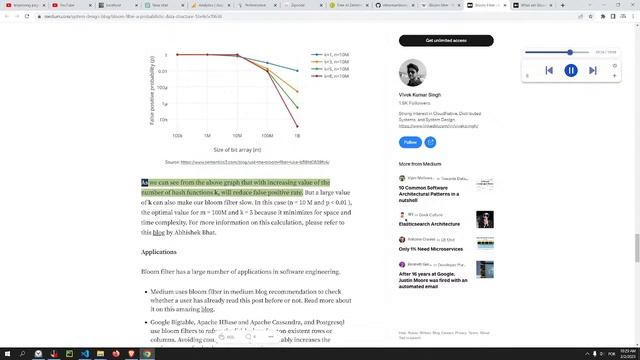Screen dimensions: 640x360
Task: Switch to the first YouTube tab
Action: pyautogui.click(x=24, y=5)
